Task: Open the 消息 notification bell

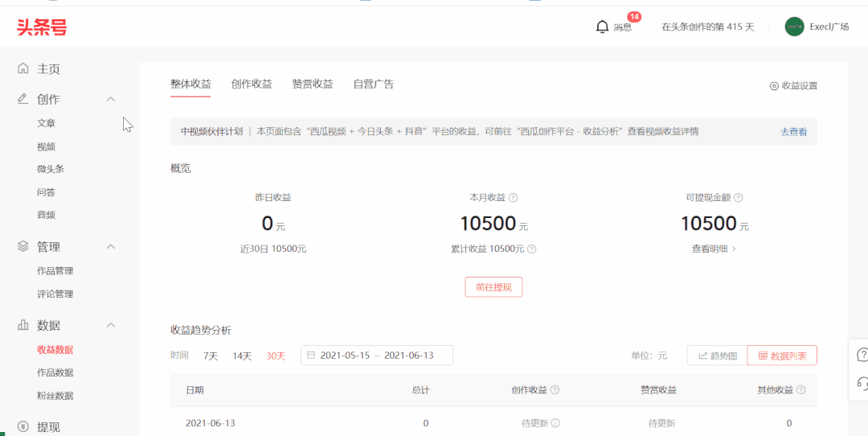Action: (602, 27)
